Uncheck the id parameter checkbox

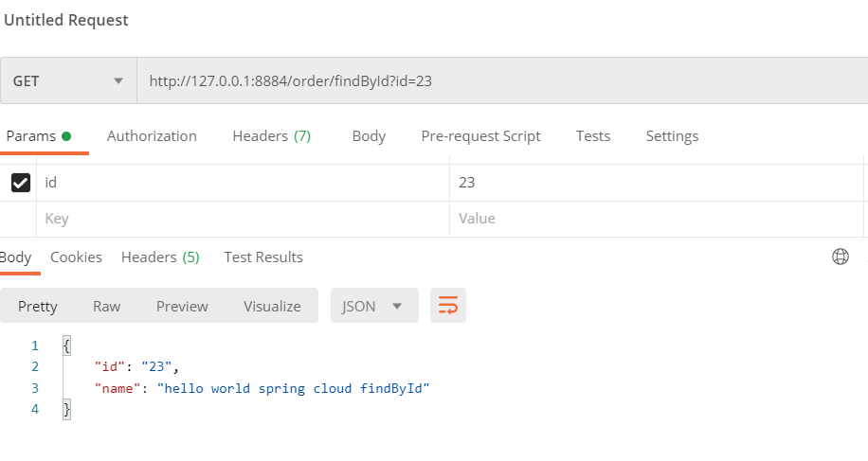click(x=21, y=183)
